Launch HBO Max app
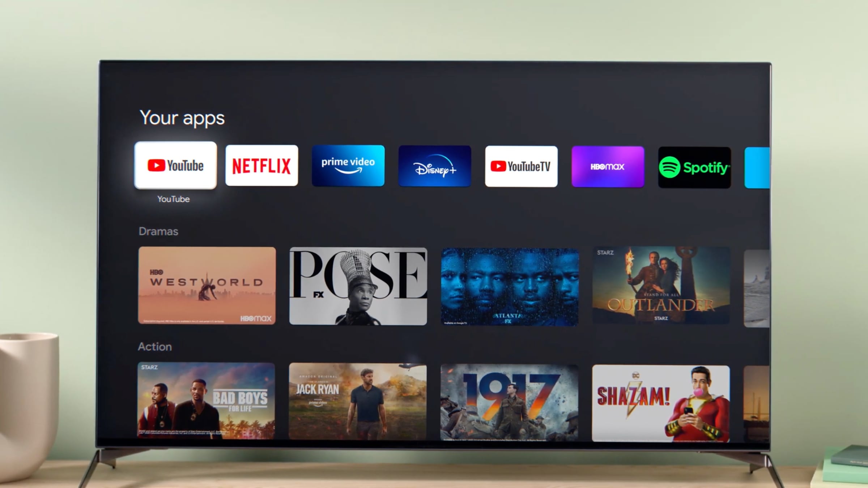Image resolution: width=868 pixels, height=488 pixels. click(608, 167)
